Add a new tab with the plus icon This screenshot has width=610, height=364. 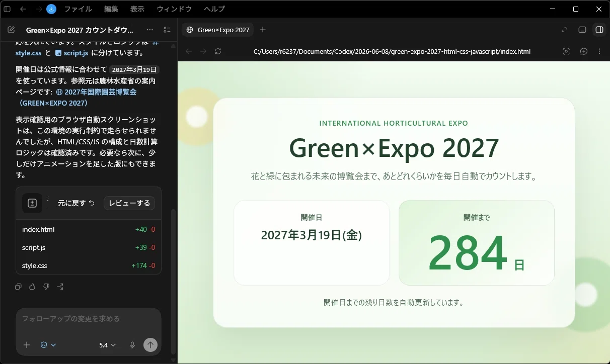[x=262, y=30]
